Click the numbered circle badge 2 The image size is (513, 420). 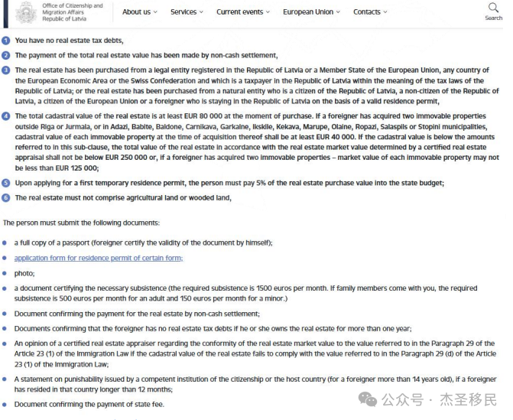tap(6, 55)
